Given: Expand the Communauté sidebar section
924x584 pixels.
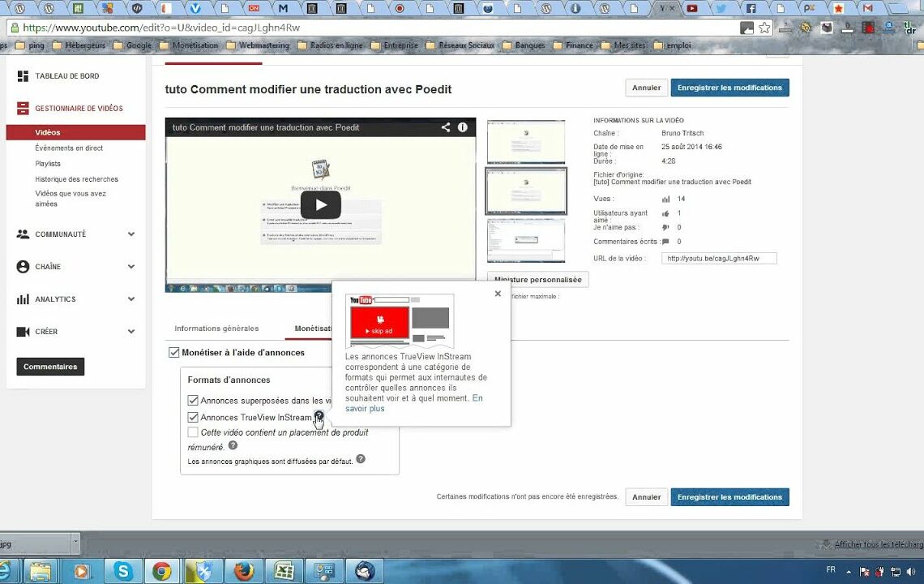Looking at the screenshot, I should coord(131,234).
